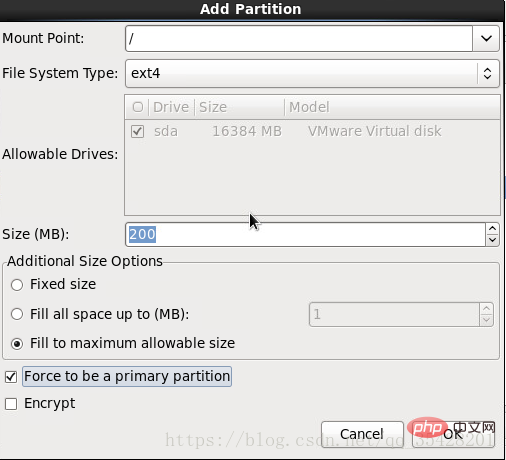Select the Fixed size radio button
This screenshot has height=460, width=506.
pyautogui.click(x=17, y=285)
